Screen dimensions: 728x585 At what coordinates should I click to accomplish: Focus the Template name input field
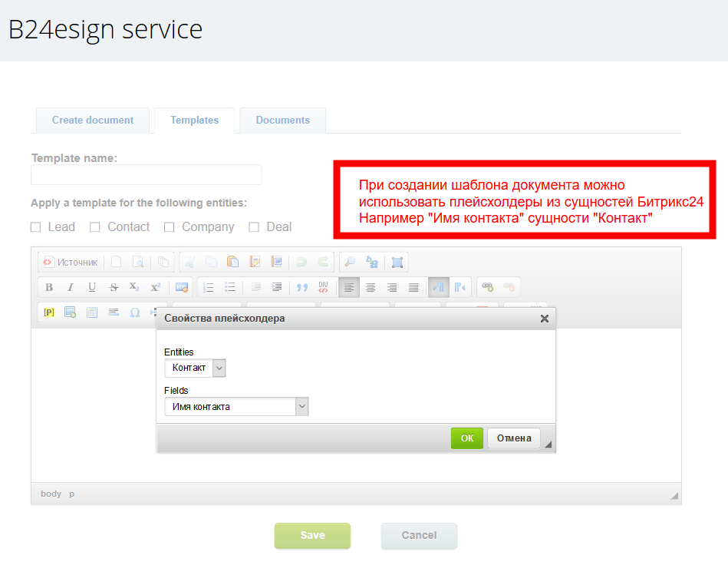(x=147, y=175)
